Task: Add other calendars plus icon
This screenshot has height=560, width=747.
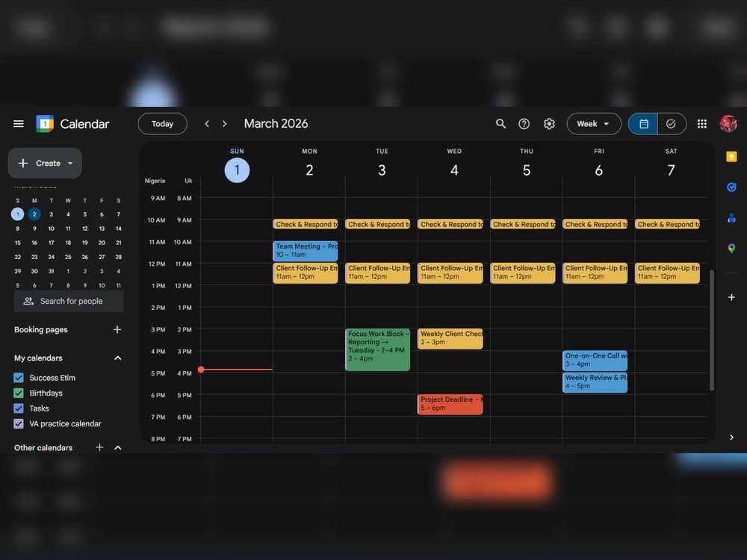Action: pos(99,447)
